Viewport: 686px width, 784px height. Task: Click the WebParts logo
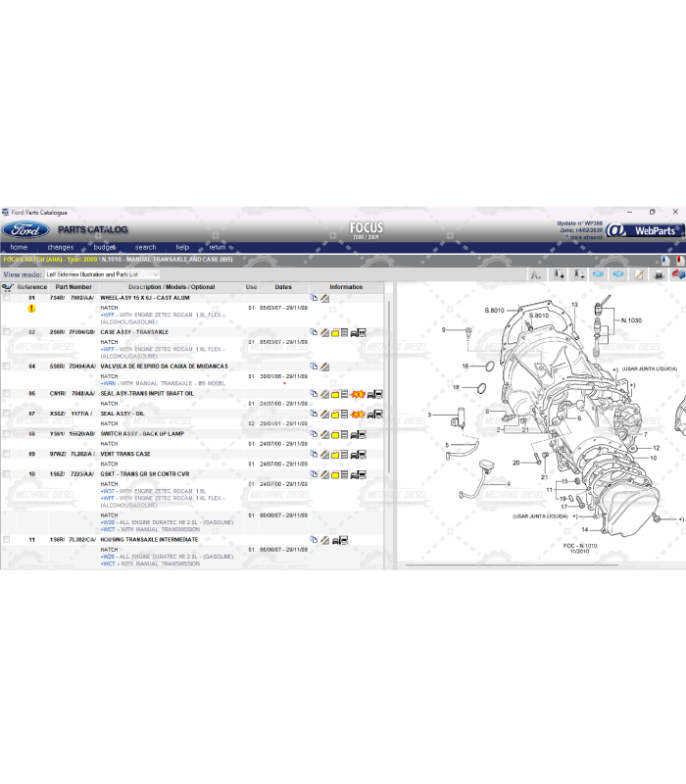pyautogui.click(x=642, y=230)
